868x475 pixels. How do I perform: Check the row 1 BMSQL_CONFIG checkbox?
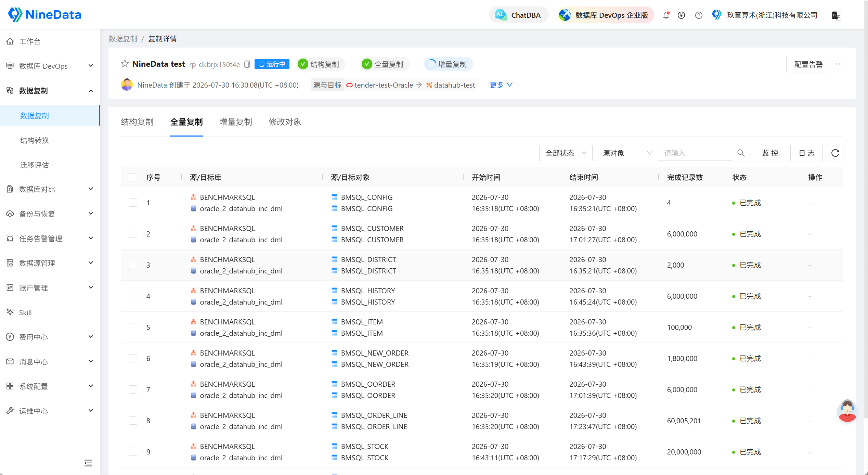pos(133,203)
